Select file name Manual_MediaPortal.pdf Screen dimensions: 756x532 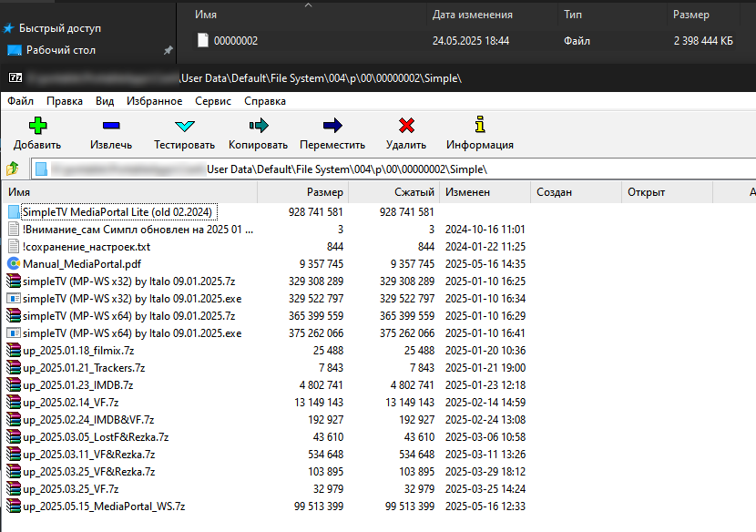pyautogui.click(x=82, y=264)
